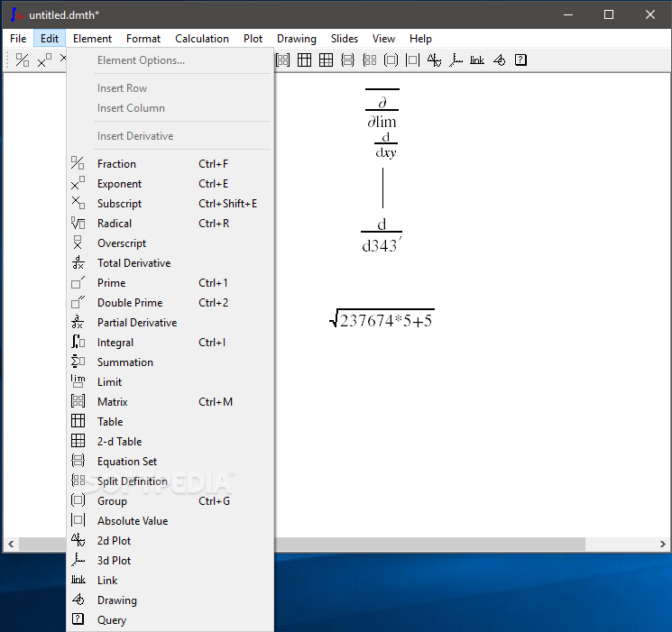This screenshot has width=672, height=632.
Task: Click the d/d343' derivative expression
Action: click(382, 235)
